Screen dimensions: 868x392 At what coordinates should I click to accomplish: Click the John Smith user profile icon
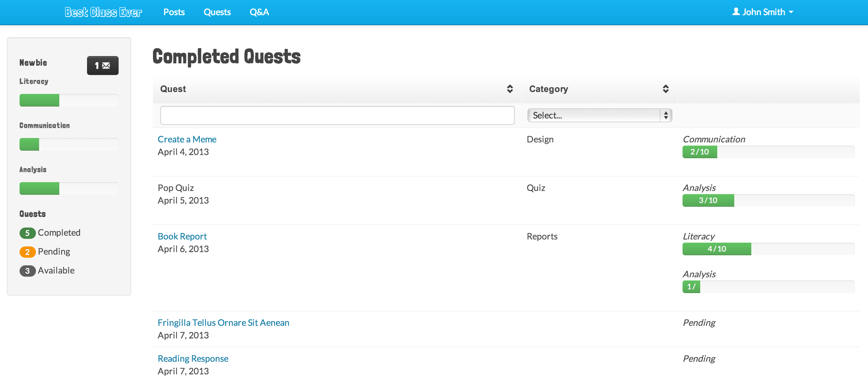[x=736, y=12]
